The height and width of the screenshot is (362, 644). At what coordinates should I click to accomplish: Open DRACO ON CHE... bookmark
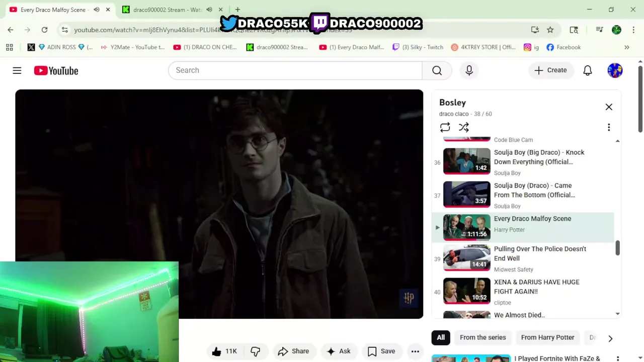pos(205,47)
